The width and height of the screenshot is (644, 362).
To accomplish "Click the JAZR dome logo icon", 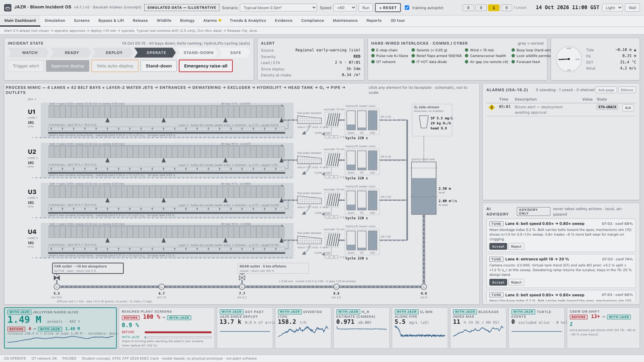I will click(8, 7).
